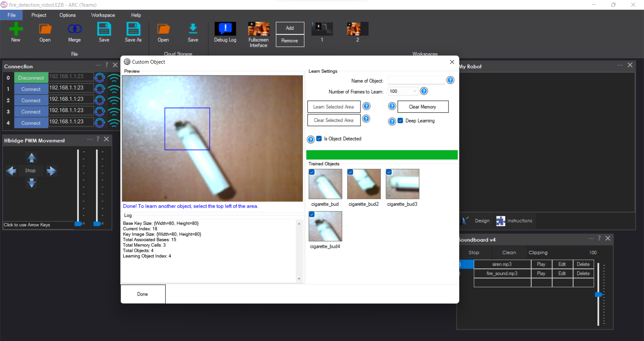Image resolution: width=644 pixels, height=341 pixels.
Task: Open the Soundboard v4 options menu
Action: [591, 238]
